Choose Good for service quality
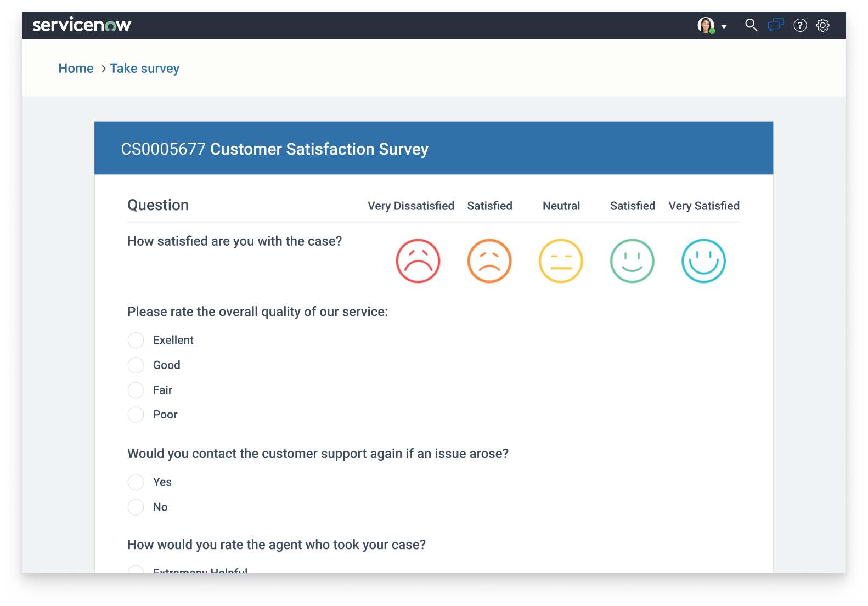 (x=136, y=365)
